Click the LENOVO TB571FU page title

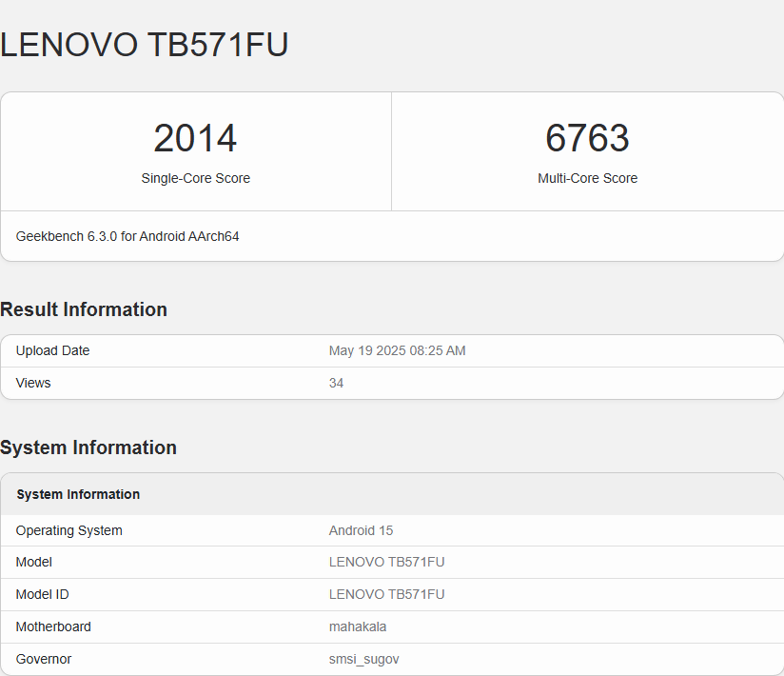[x=144, y=45]
